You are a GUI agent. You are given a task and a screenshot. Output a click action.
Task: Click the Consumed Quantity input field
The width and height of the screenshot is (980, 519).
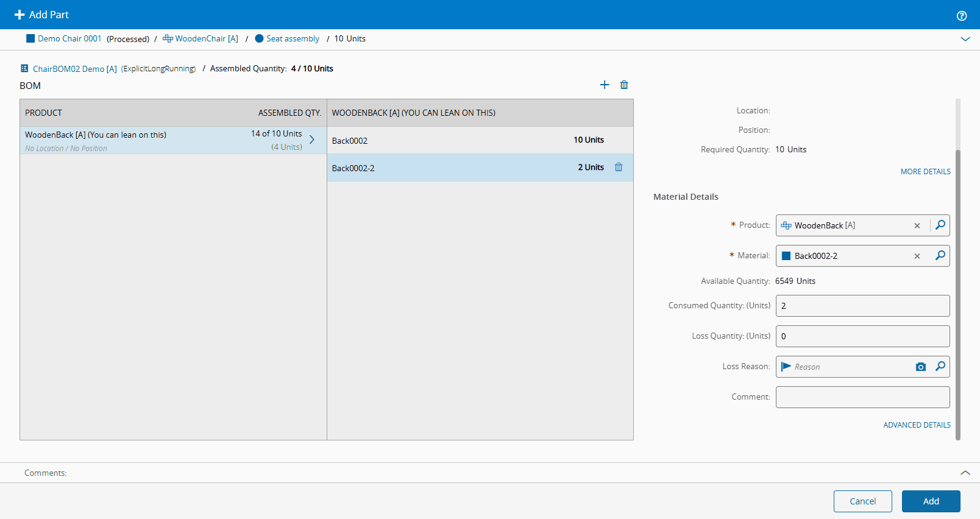862,306
